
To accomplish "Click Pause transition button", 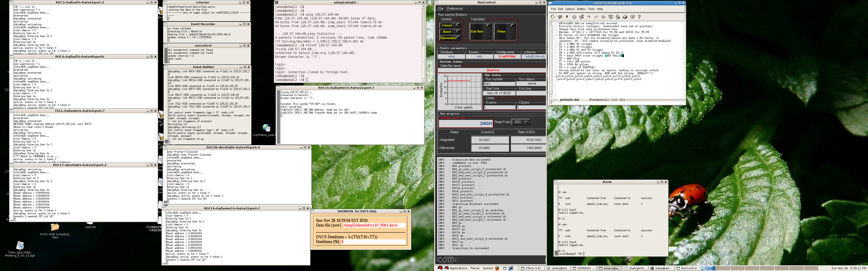I will (505, 31).
